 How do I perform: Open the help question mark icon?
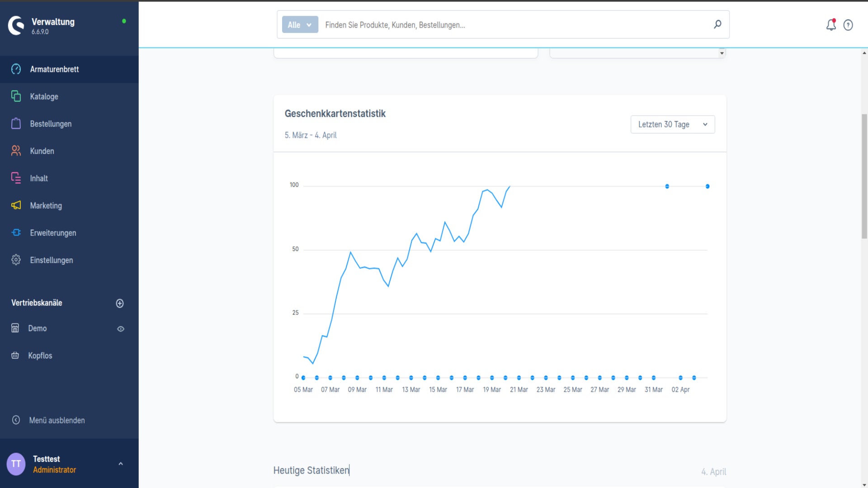pyautogui.click(x=848, y=25)
